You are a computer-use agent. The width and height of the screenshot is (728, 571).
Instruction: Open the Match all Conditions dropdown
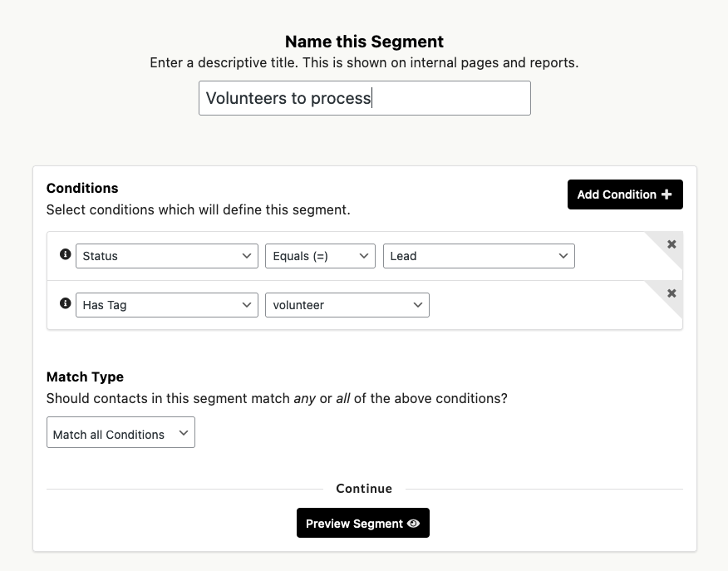(121, 434)
